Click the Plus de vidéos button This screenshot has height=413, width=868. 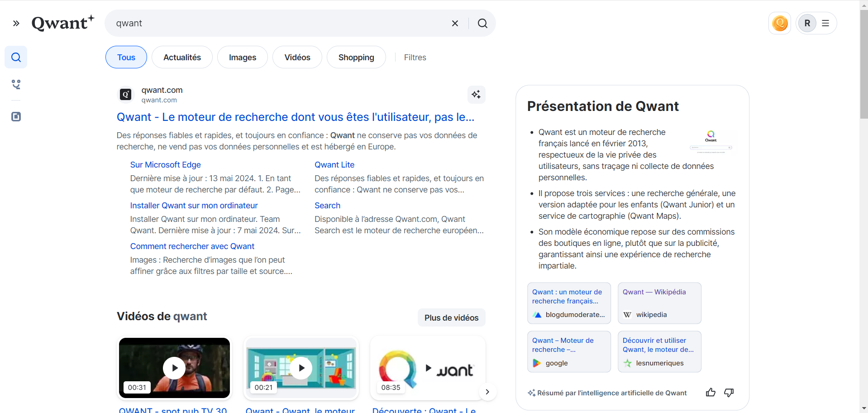point(451,317)
